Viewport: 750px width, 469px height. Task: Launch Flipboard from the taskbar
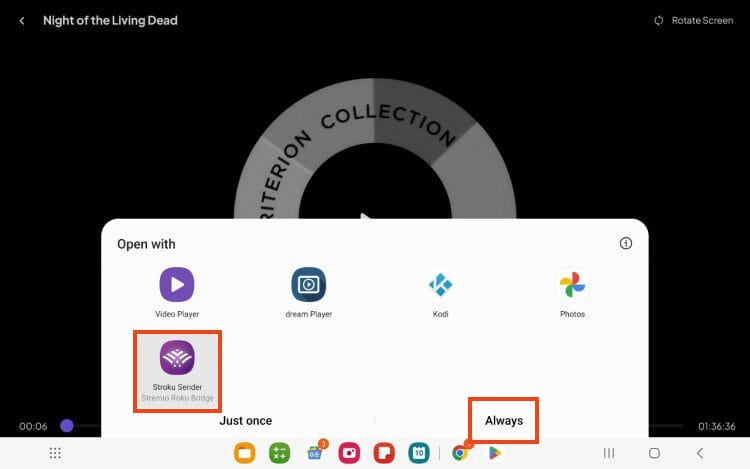coord(384,453)
